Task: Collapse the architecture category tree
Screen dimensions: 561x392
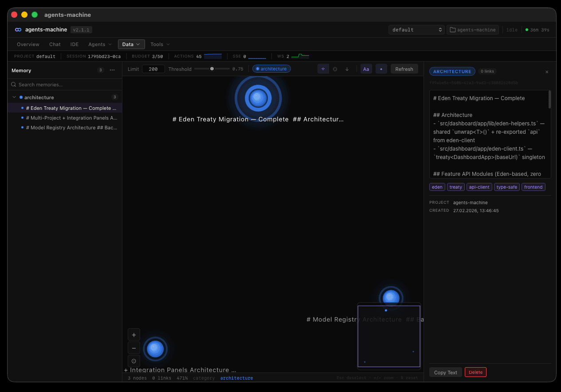Action: (x=14, y=97)
